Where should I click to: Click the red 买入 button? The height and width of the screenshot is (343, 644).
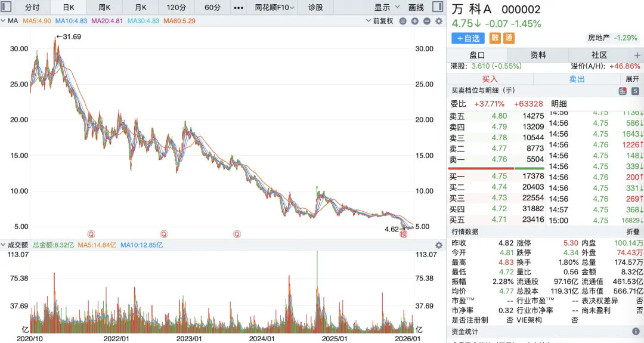[x=490, y=79]
